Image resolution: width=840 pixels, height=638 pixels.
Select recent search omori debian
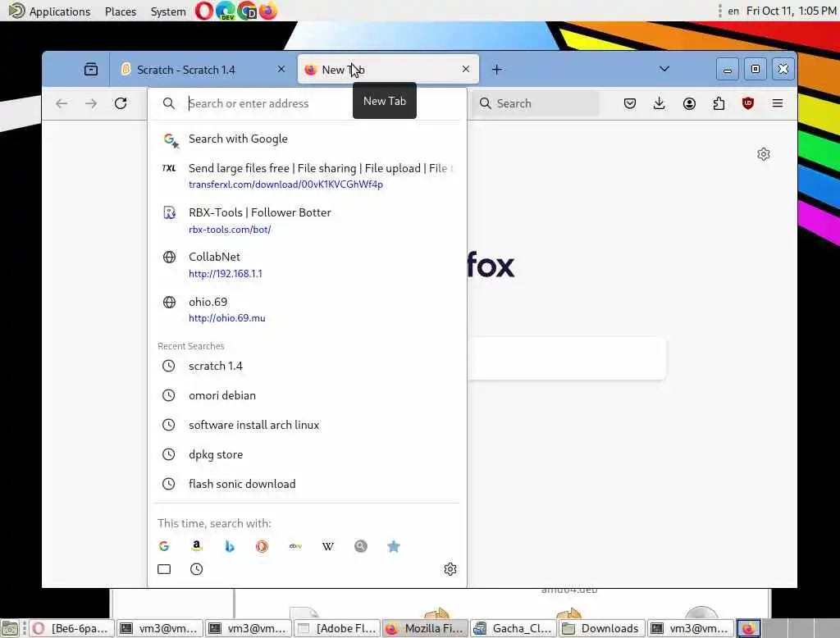point(307,395)
